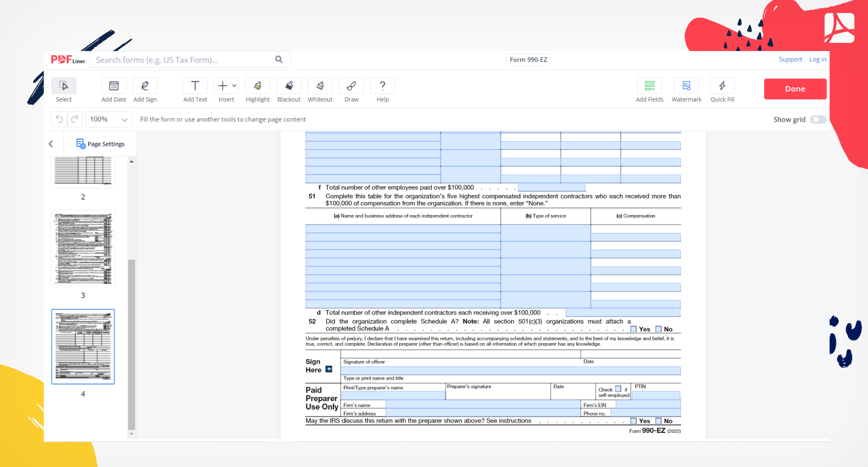Viewport: 868px width, 467px height.
Task: Select the Add Date calendar tool
Action: click(x=113, y=86)
